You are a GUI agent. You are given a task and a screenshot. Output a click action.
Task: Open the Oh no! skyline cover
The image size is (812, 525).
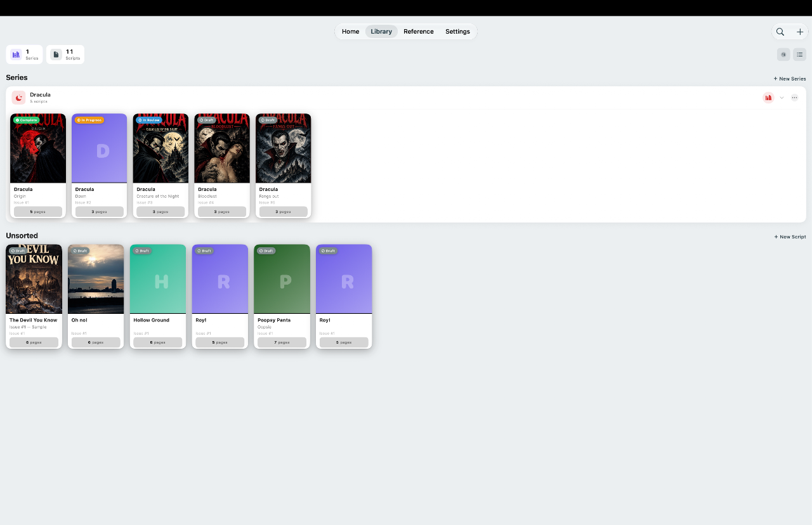[x=96, y=279]
